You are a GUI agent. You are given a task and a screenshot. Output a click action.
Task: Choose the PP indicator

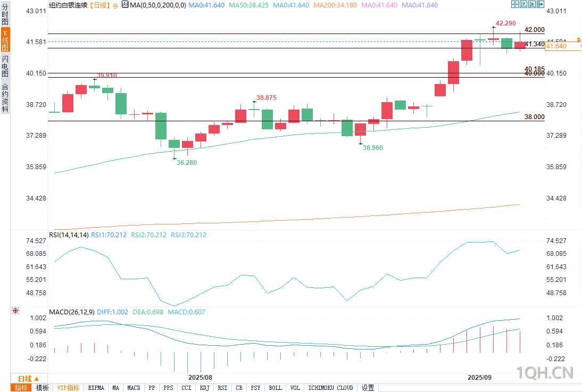point(152,388)
